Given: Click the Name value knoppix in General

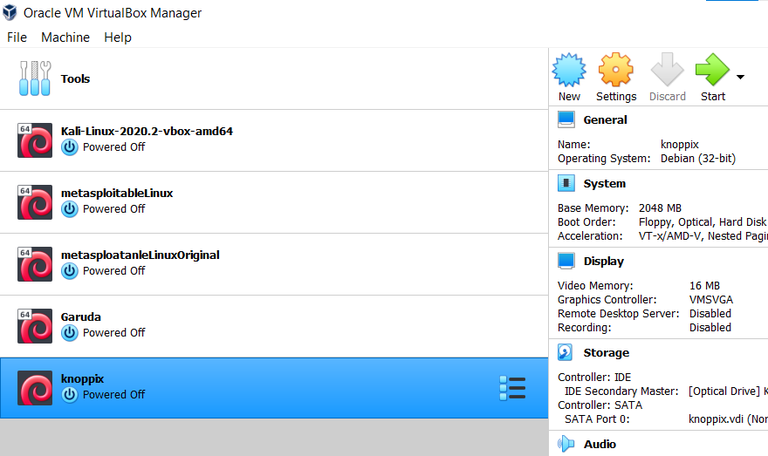Looking at the screenshot, I should point(679,144).
